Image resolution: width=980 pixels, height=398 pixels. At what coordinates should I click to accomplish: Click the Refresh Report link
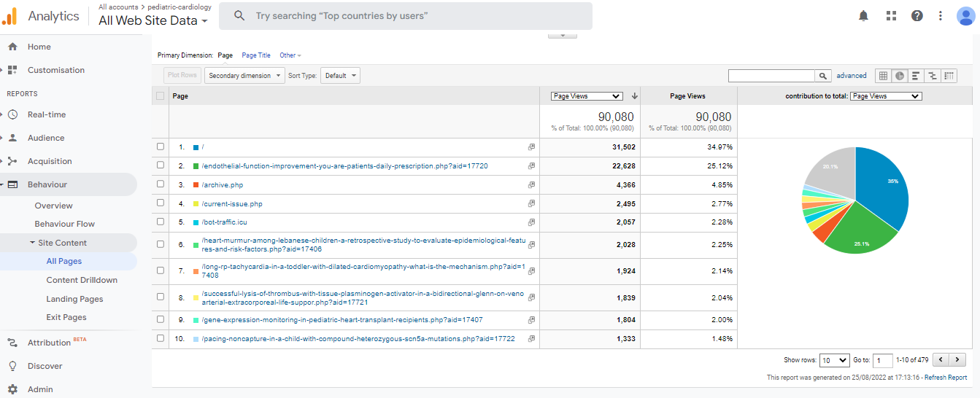pyautogui.click(x=946, y=378)
